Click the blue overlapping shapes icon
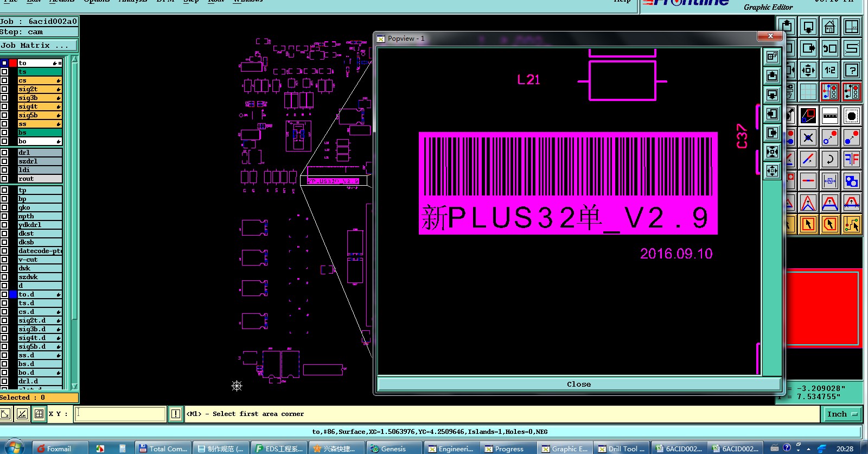Image resolution: width=868 pixels, height=454 pixels. pos(852,181)
